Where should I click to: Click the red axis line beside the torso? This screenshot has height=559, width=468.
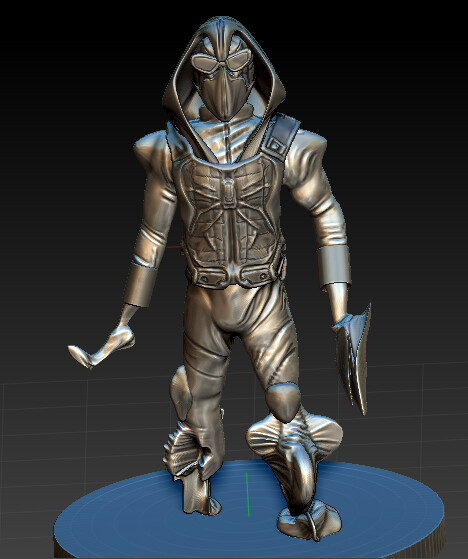[x=174, y=247]
